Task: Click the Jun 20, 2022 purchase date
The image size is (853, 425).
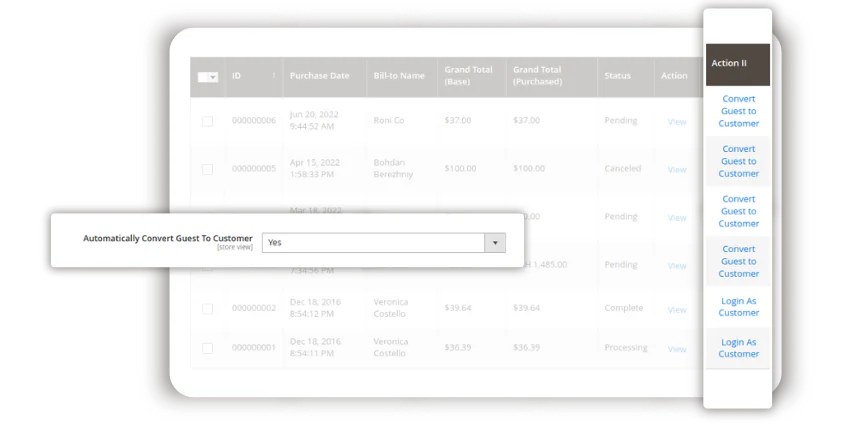Action: point(314,120)
